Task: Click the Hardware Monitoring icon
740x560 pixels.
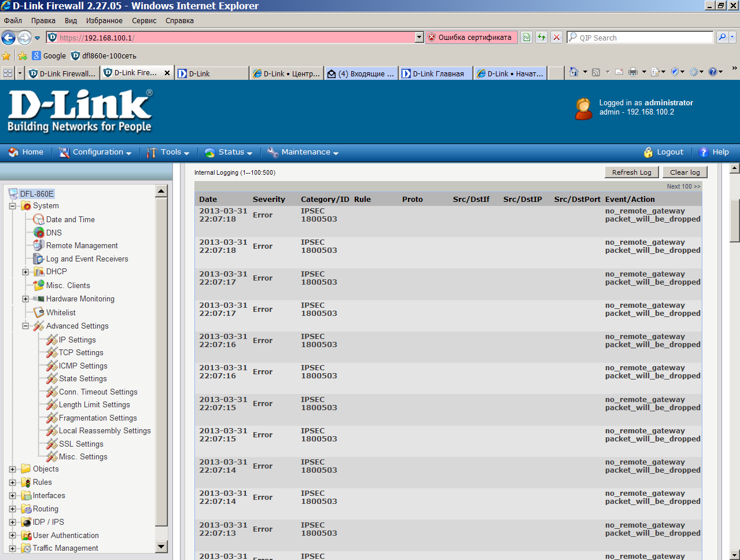Action: [39, 299]
